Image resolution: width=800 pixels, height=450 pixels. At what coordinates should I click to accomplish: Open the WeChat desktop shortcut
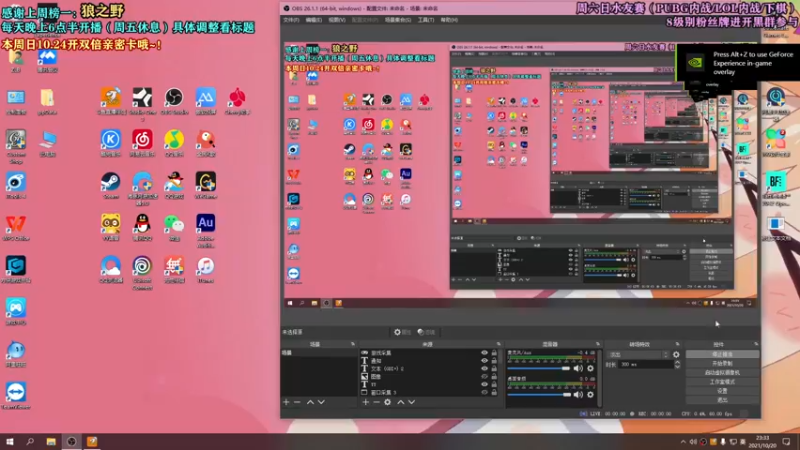174,228
